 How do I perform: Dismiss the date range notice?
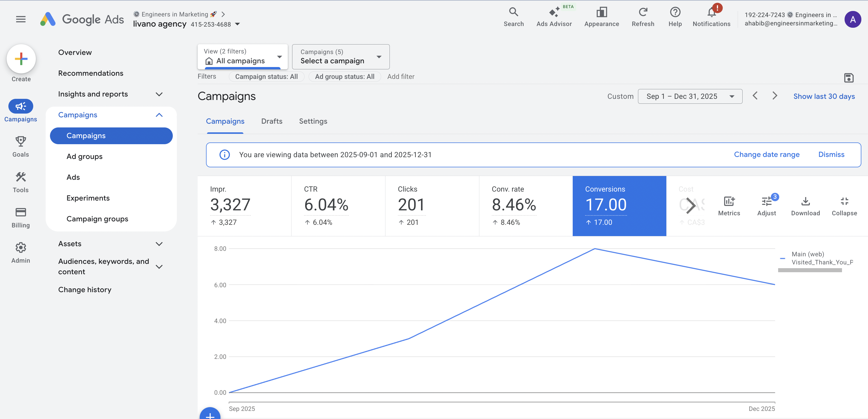[831, 154]
